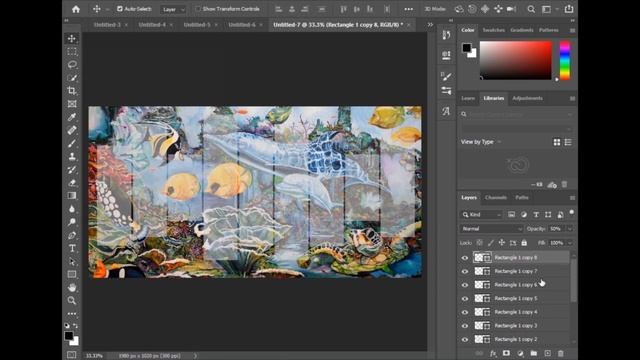Screen dimensions: 640x360
Task: Select the Move tool in toolbar
Action: (x=72, y=38)
